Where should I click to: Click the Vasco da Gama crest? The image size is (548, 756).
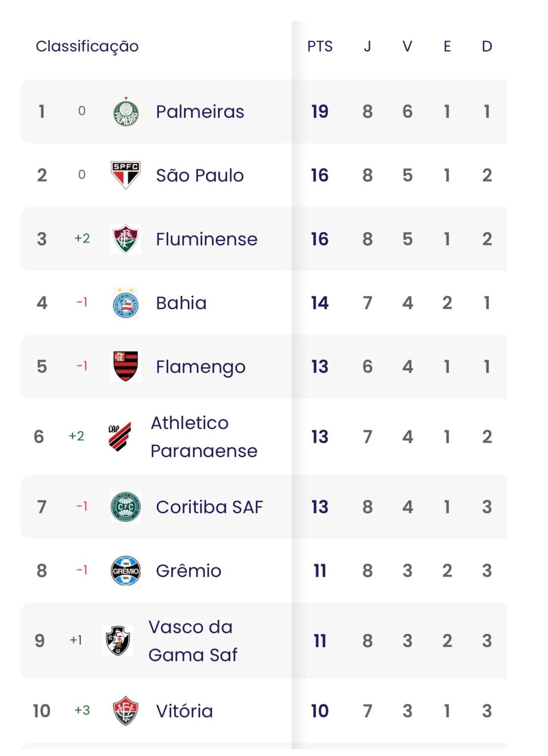(118, 641)
